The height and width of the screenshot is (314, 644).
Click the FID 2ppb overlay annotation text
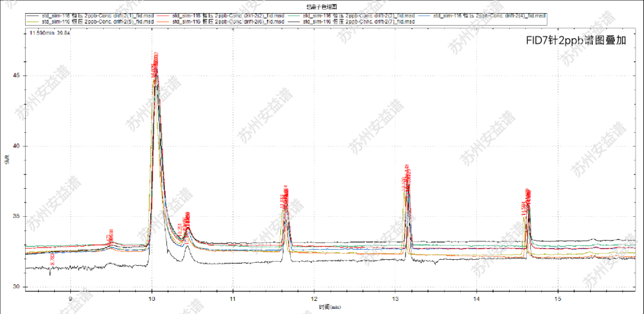[x=575, y=40]
